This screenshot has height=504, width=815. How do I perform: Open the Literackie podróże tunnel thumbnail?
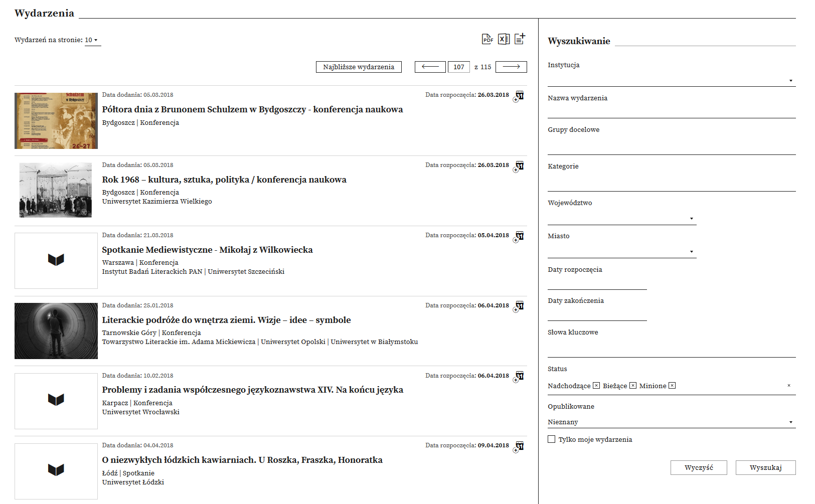click(56, 331)
